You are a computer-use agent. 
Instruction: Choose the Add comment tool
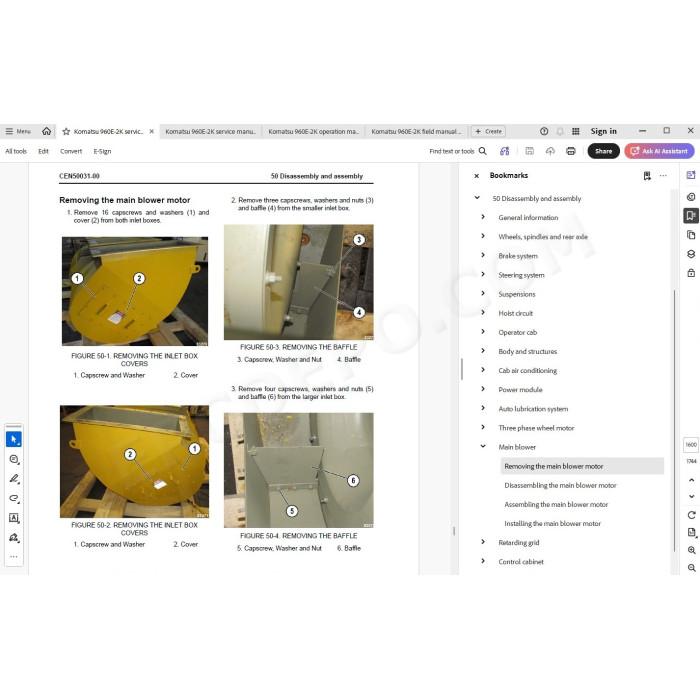(x=14, y=459)
